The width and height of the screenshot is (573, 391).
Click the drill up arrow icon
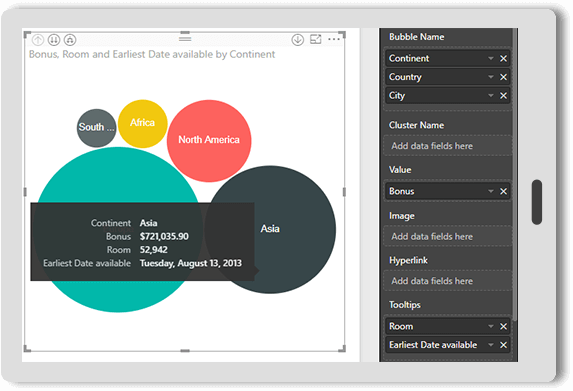pos(38,39)
